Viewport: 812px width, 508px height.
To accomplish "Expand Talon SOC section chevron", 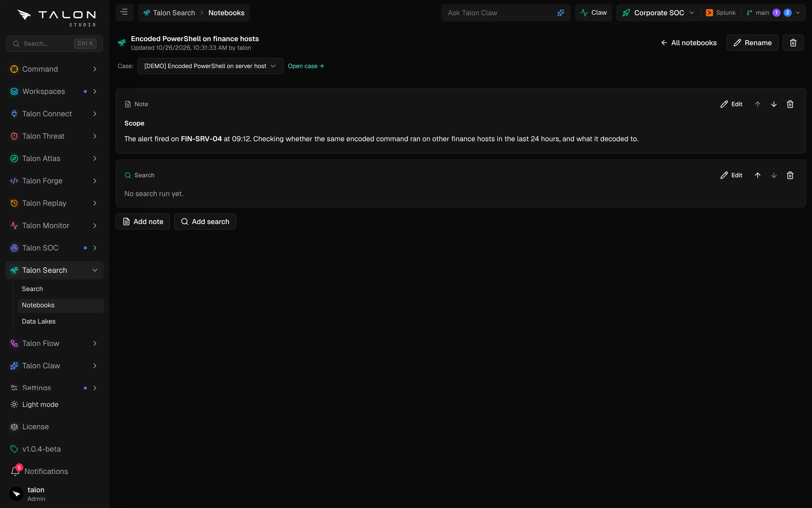I will point(95,248).
